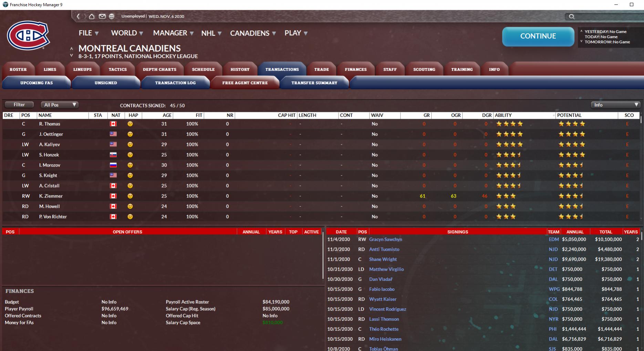Open the DEPTH CHARTS tab
The image size is (644, 351).
pos(159,69)
